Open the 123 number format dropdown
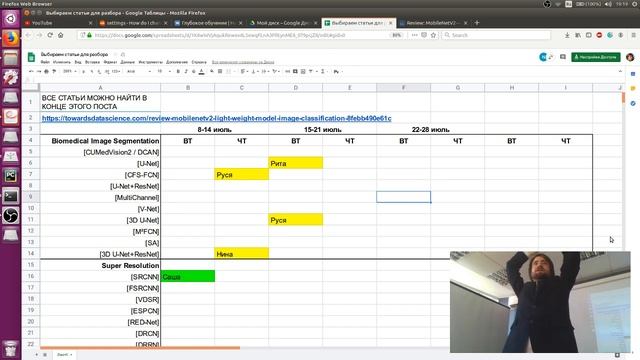This screenshot has width=640, height=360. click(x=116, y=71)
